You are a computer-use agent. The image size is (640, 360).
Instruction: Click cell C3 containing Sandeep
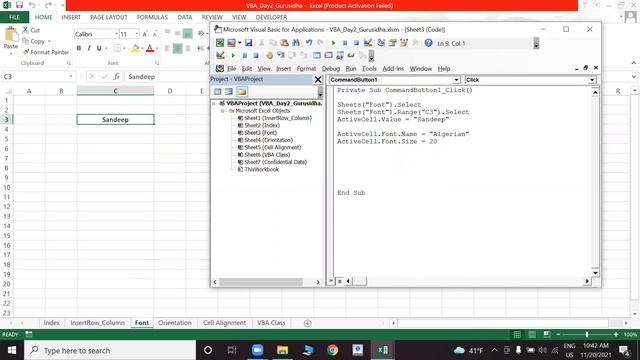point(116,120)
